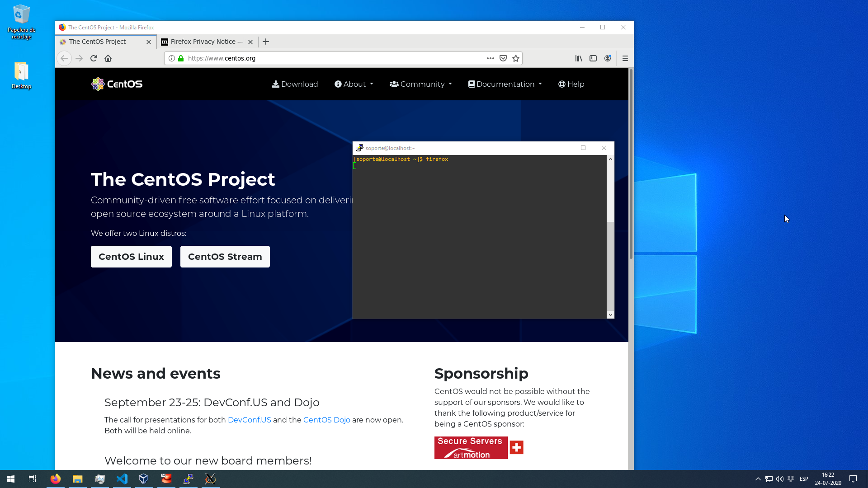The width and height of the screenshot is (868, 488).
Task: Switch to the Firefox Privacy Notice tab
Action: point(203,42)
